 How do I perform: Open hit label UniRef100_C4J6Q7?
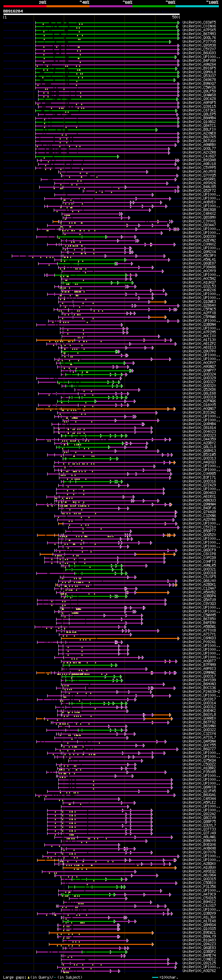tap(199, 156)
